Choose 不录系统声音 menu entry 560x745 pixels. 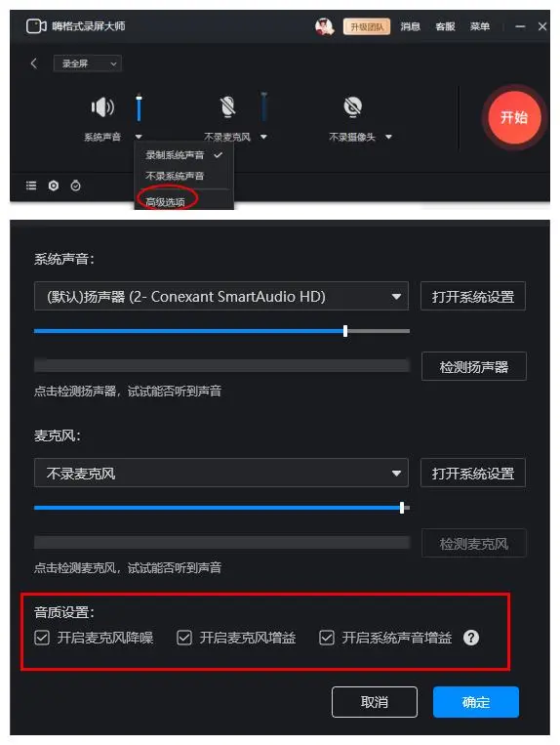click(x=175, y=176)
